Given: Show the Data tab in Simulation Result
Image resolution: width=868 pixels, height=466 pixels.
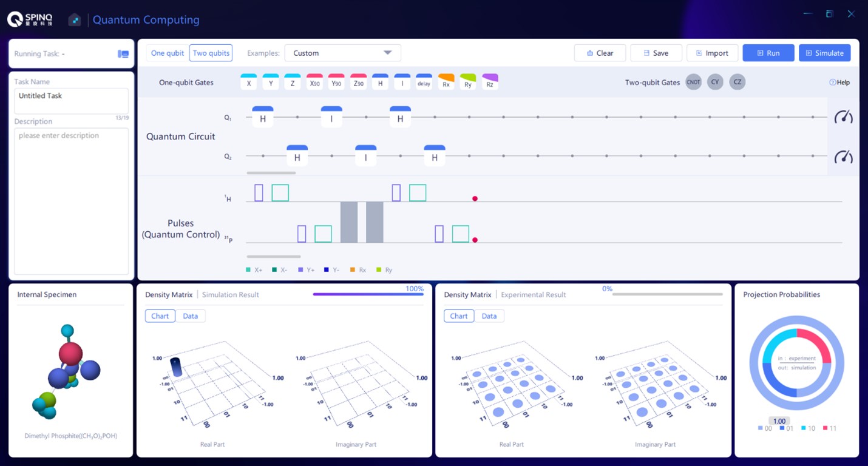Looking at the screenshot, I should 191,316.
